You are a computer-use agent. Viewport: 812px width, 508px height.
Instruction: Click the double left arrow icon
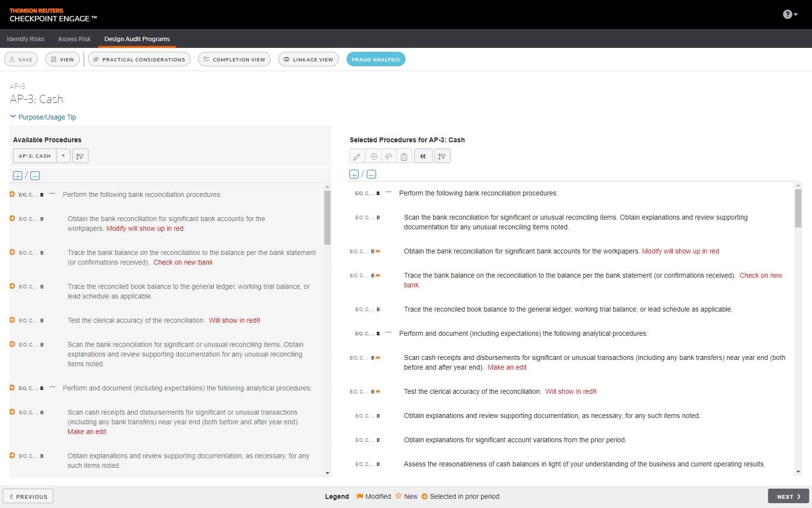(423, 156)
